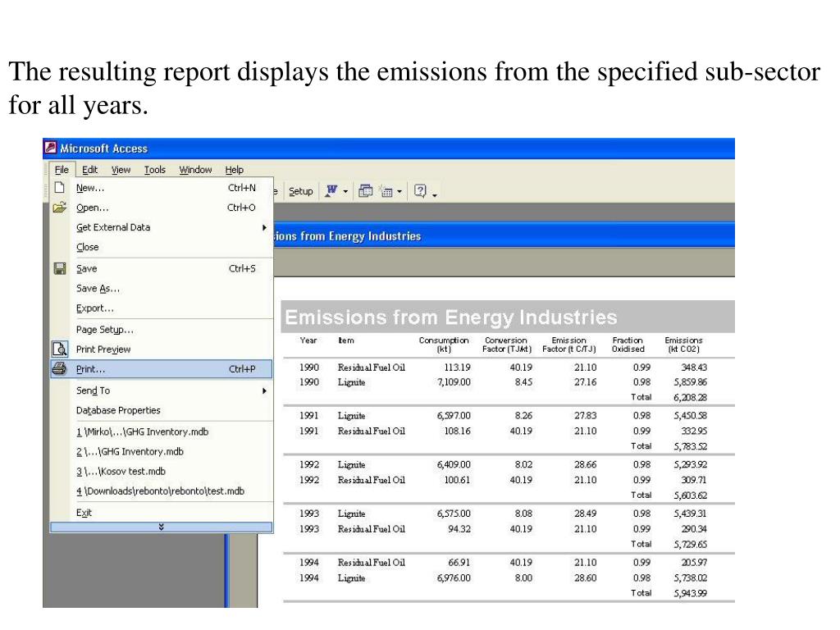Click consumption value 6,575.00
This screenshot has height=630, width=840.
point(454,514)
